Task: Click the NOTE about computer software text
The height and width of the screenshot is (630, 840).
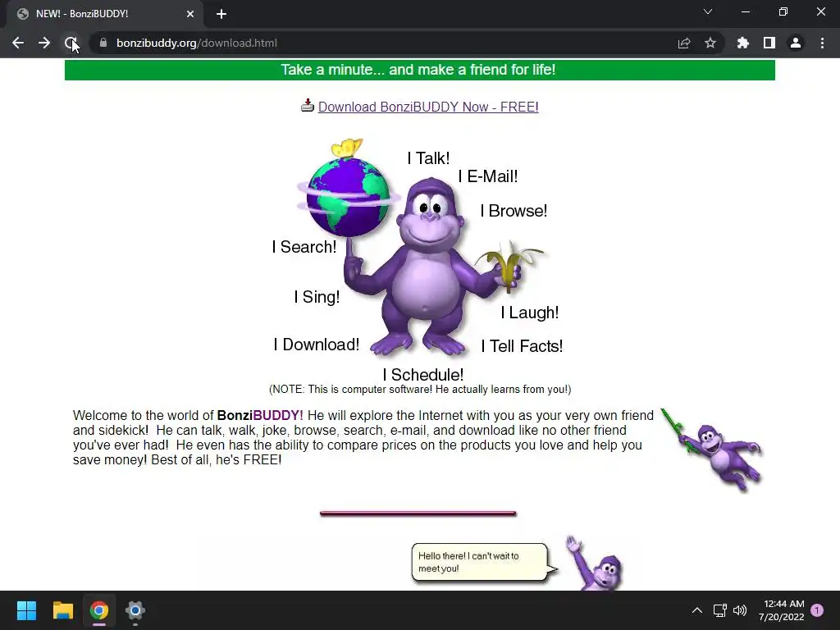Action: (420, 390)
